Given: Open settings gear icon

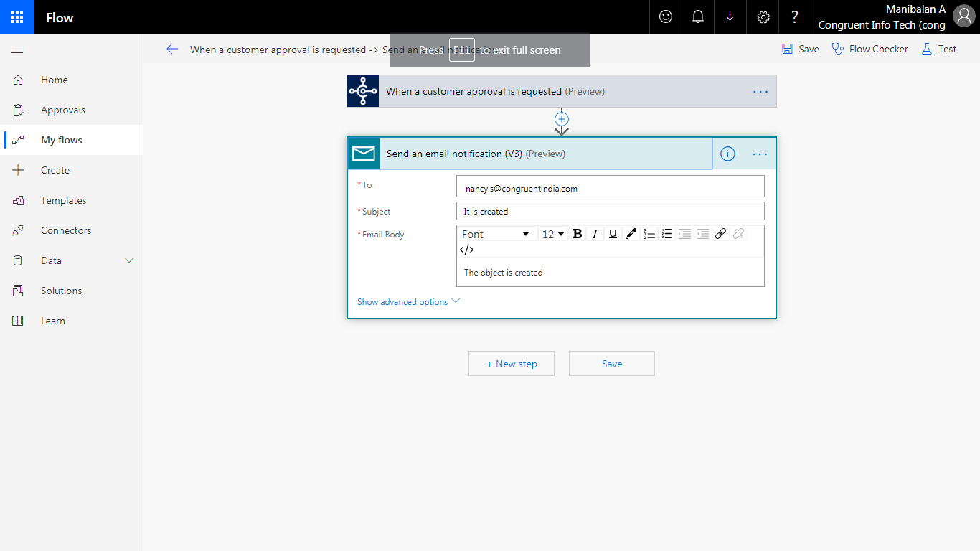Looking at the screenshot, I should [763, 17].
